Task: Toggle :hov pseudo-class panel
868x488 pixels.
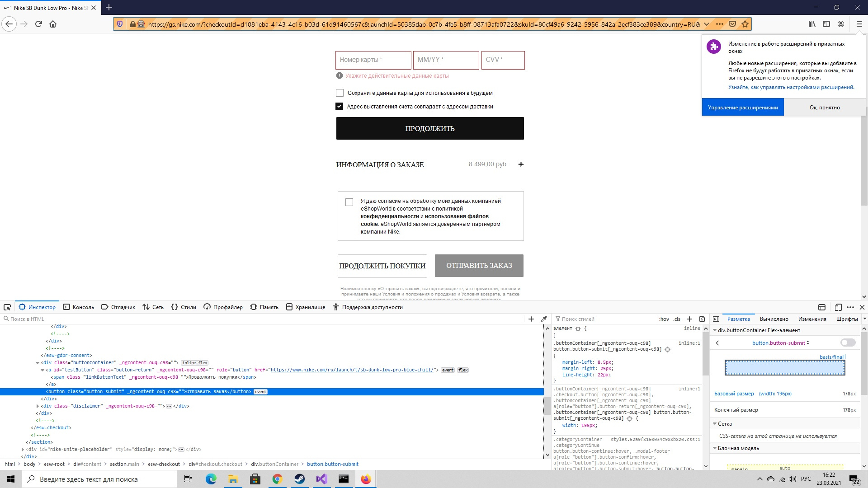Action: click(664, 319)
